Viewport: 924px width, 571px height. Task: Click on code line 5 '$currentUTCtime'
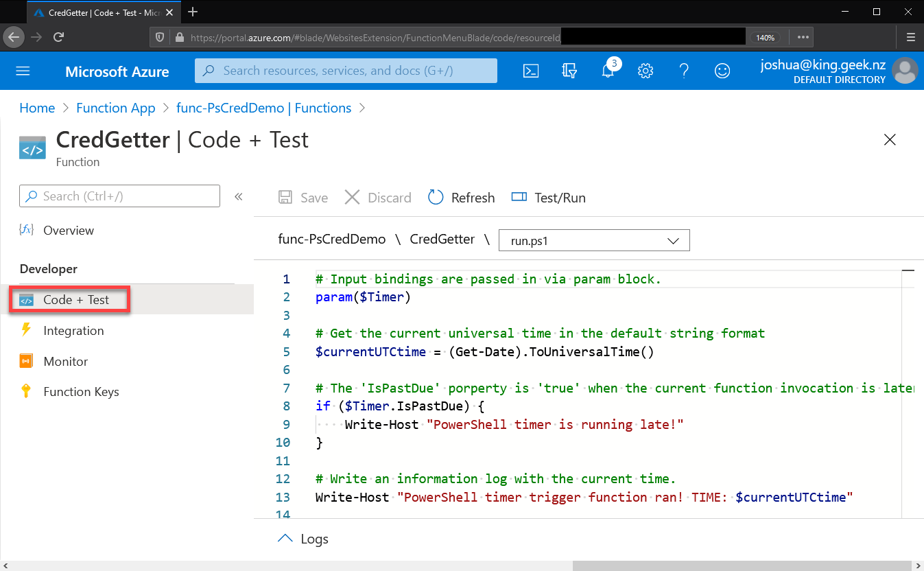(x=370, y=352)
